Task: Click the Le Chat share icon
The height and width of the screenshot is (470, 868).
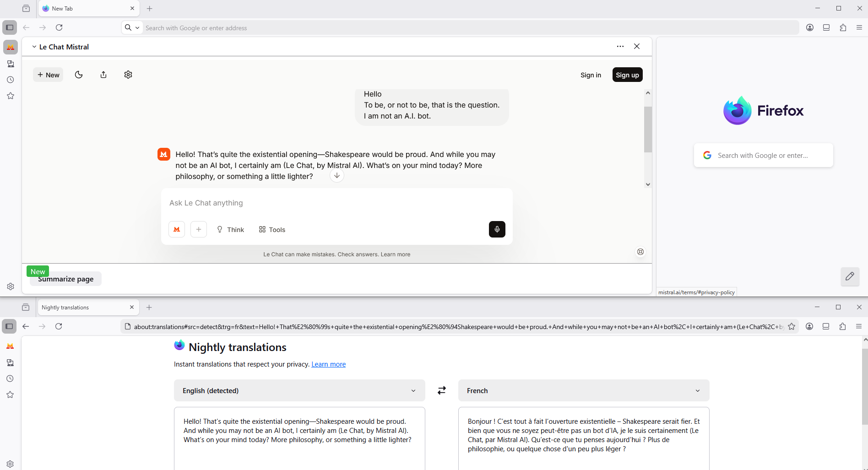Action: coord(103,75)
